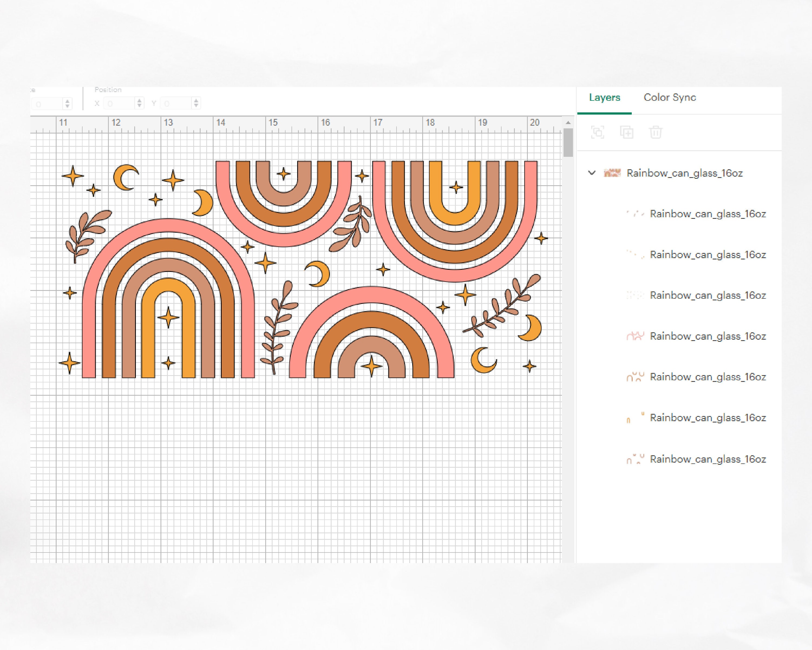Select the upright rainbow with yellow inner arch
812x650 pixels.
(168, 298)
